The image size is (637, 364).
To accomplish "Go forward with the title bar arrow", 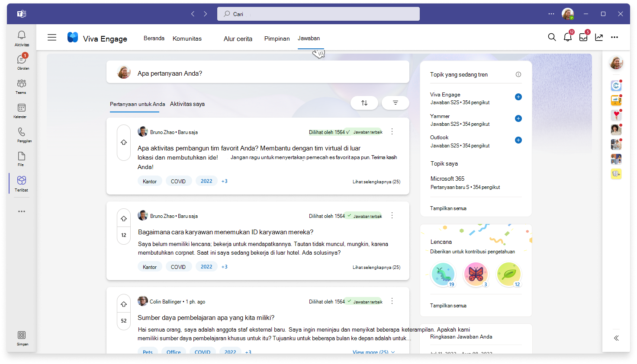I will (x=206, y=14).
